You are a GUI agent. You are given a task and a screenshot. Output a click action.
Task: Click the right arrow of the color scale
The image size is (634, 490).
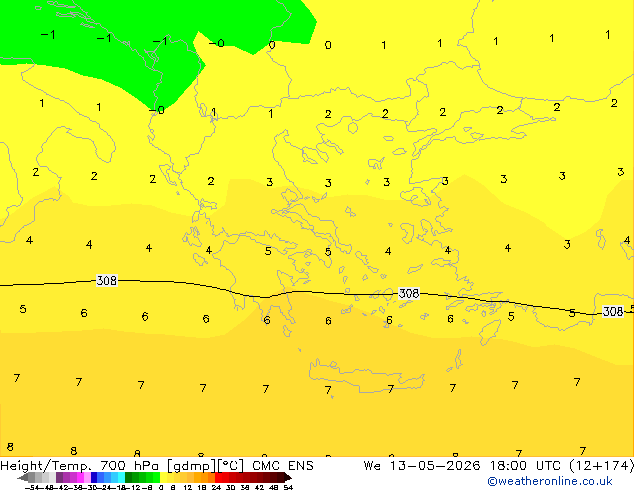tap(288, 477)
